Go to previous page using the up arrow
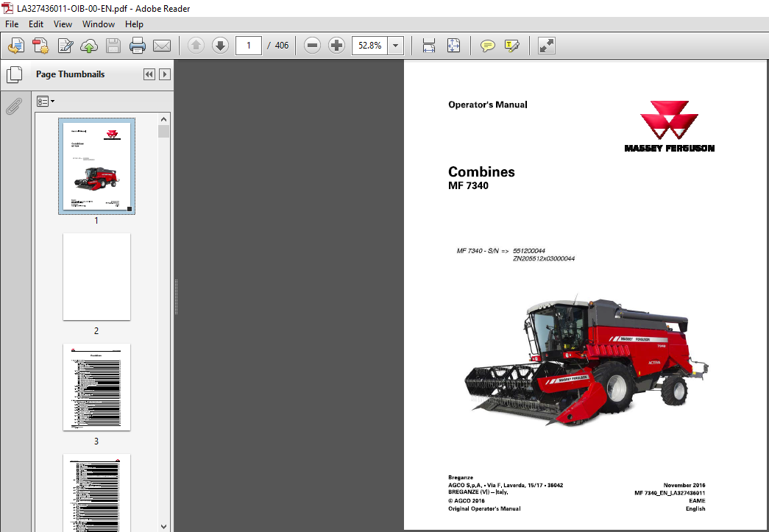769x532 pixels. (x=196, y=46)
